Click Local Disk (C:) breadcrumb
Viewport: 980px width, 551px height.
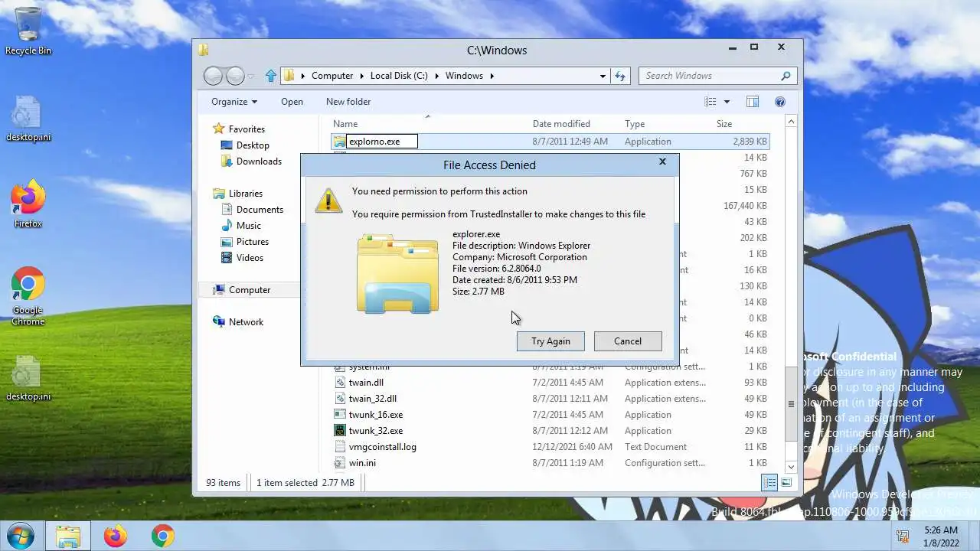coord(399,76)
